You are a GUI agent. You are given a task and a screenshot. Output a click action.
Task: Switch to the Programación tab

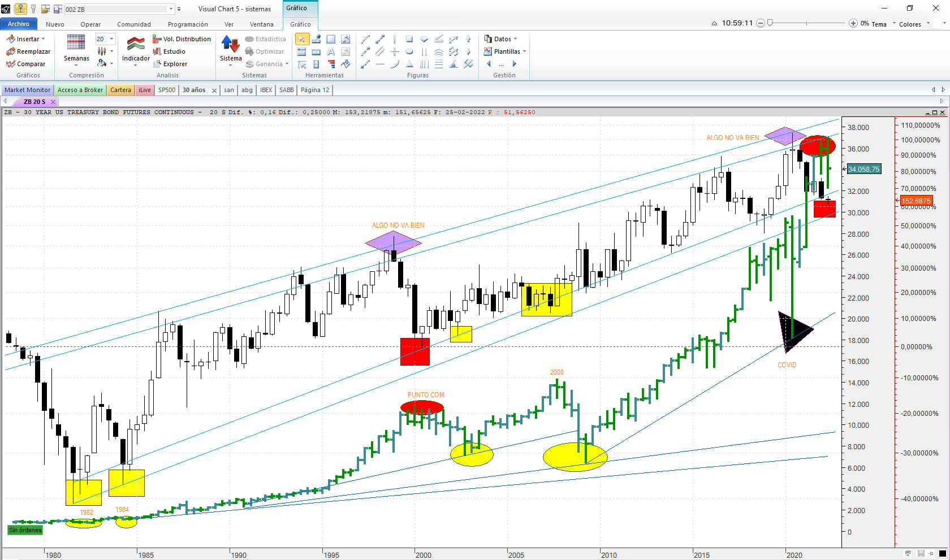coord(188,24)
